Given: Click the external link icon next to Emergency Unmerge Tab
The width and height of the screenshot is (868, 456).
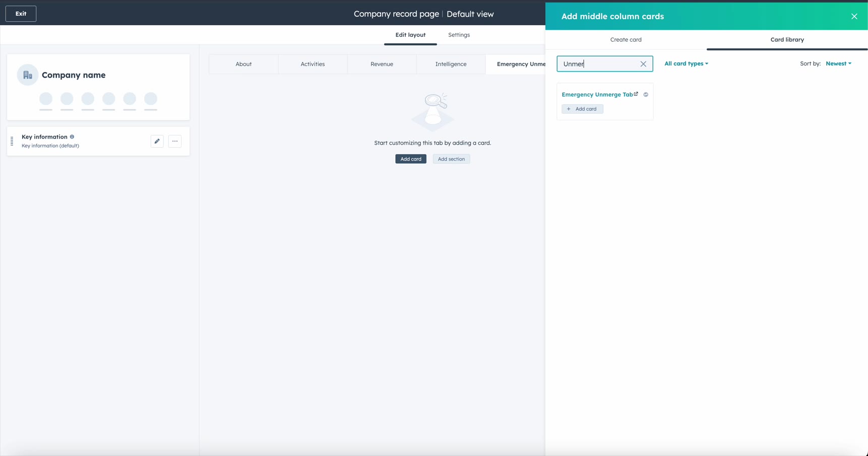Looking at the screenshot, I should [636, 94].
